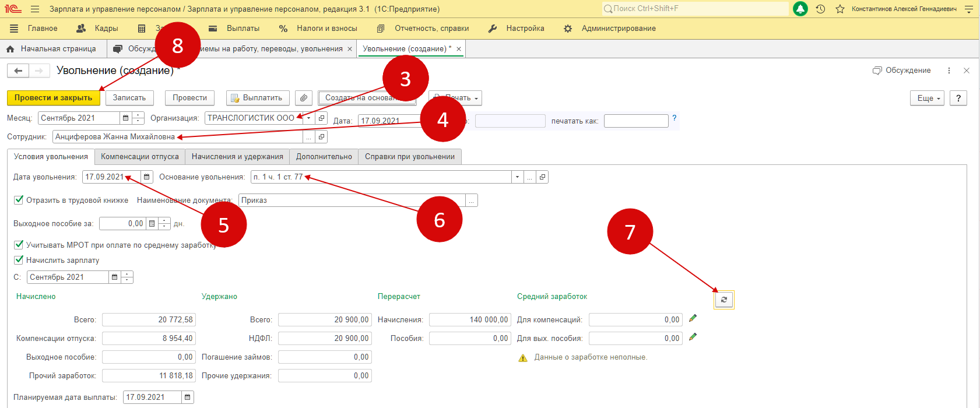Uncheck Отразить в трудовой книжке
The image size is (980, 408).
click(19, 200)
